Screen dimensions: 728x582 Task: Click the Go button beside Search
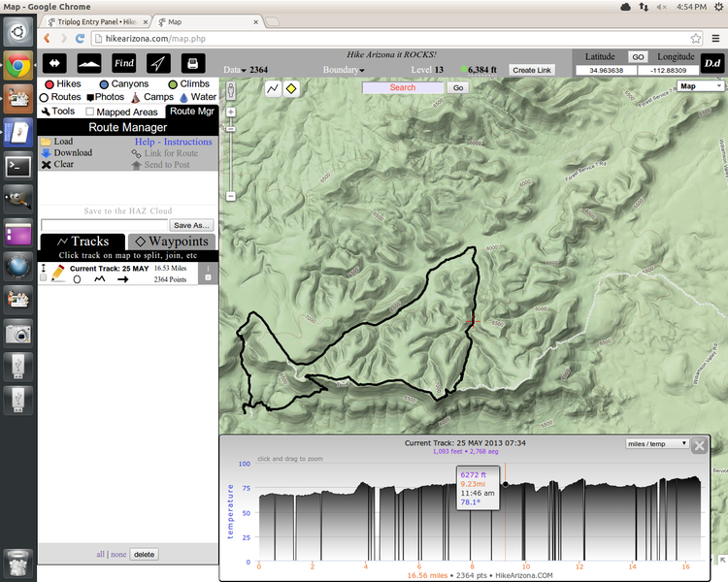[458, 87]
